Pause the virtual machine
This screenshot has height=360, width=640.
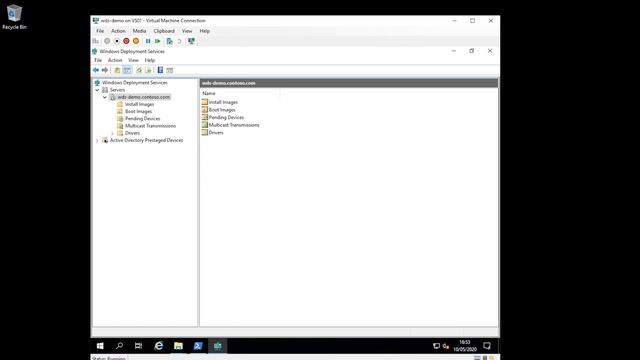pos(148,41)
